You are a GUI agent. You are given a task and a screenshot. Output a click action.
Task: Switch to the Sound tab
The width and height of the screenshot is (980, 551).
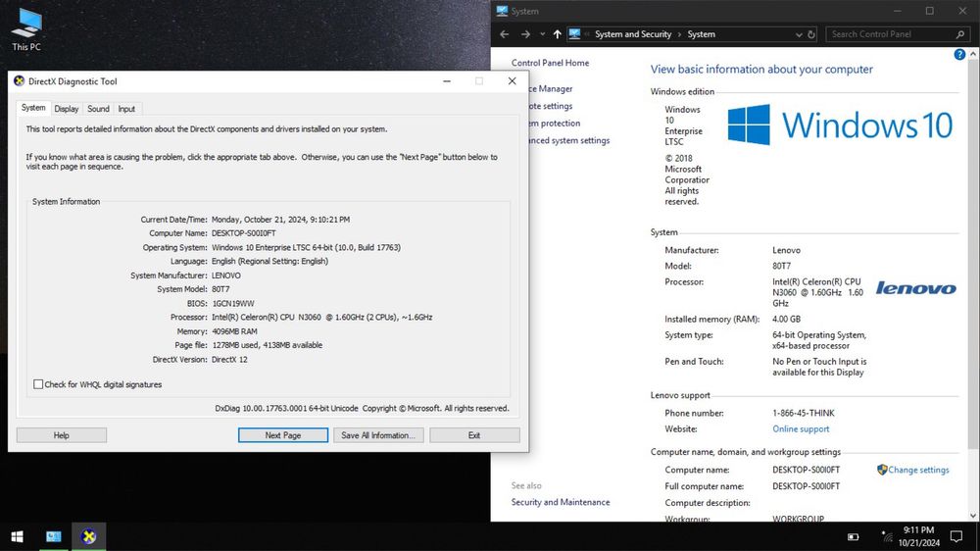pos(98,109)
